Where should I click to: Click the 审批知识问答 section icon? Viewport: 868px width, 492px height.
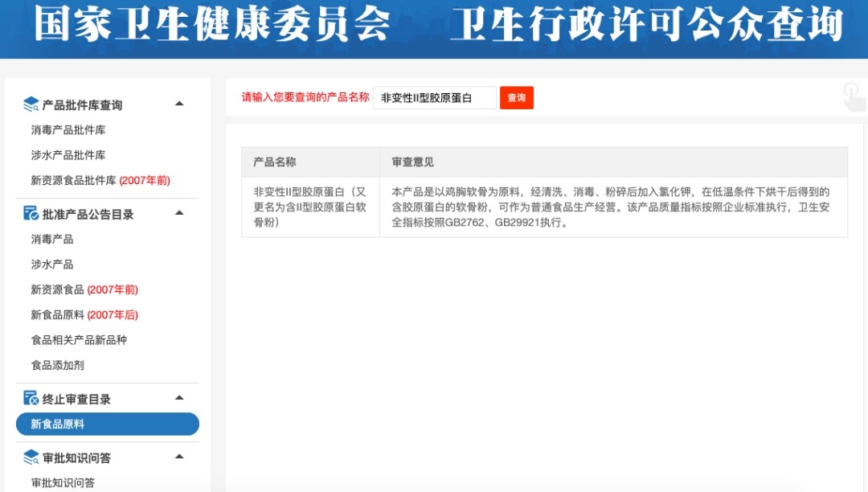point(31,457)
